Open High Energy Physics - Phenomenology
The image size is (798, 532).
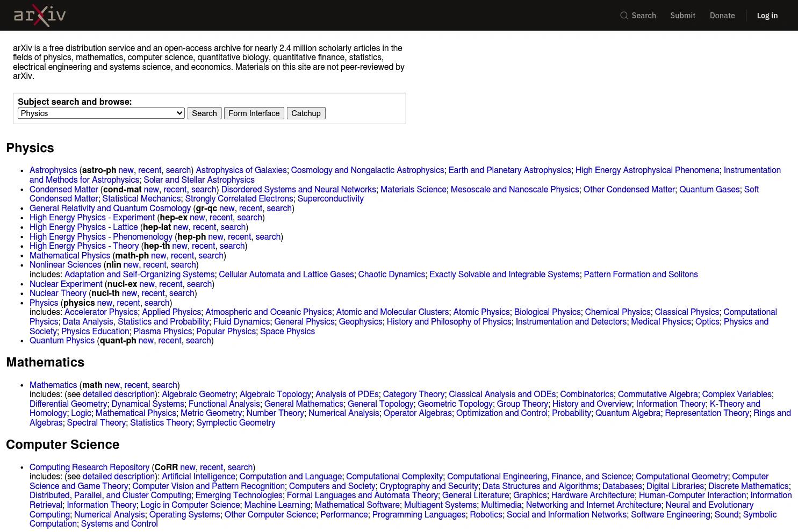(x=101, y=237)
